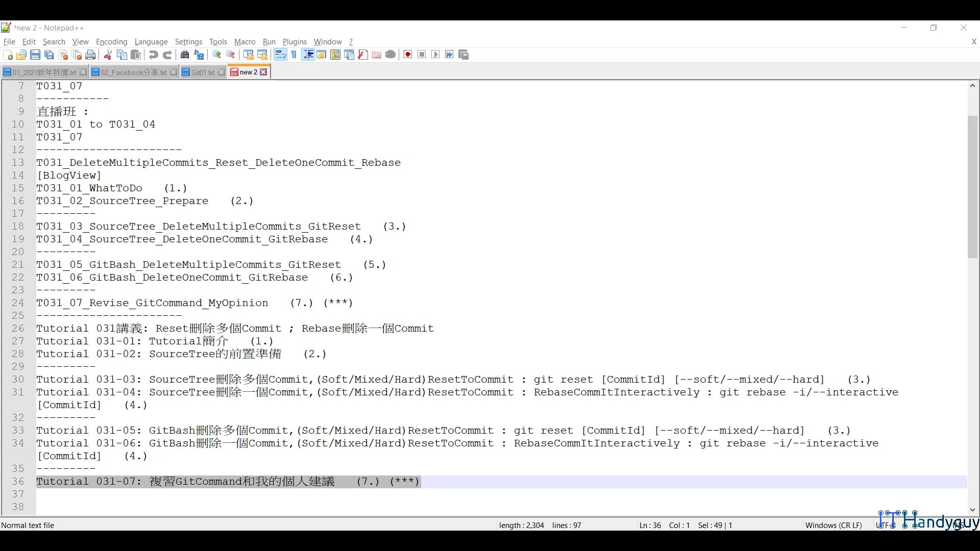980x551 pixels.
Task: Open the Encoding menu
Action: [111, 42]
